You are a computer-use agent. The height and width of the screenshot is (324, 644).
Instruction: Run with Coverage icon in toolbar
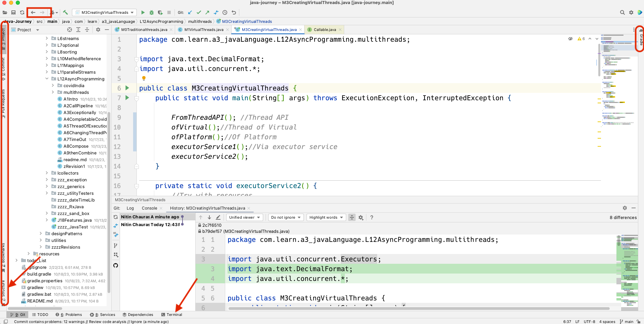pos(160,12)
